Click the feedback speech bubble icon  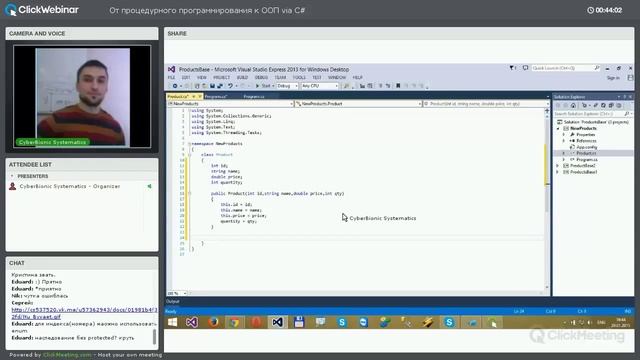point(525,68)
